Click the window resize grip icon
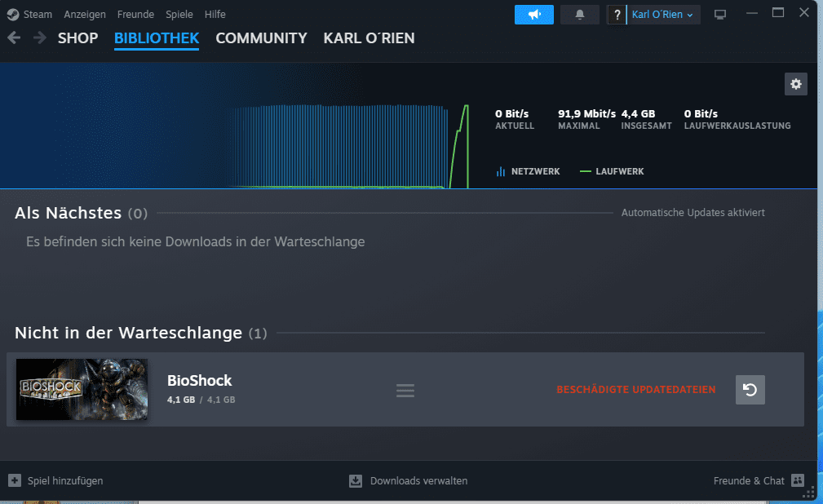This screenshot has height=504, width=823. pyautogui.click(x=809, y=492)
